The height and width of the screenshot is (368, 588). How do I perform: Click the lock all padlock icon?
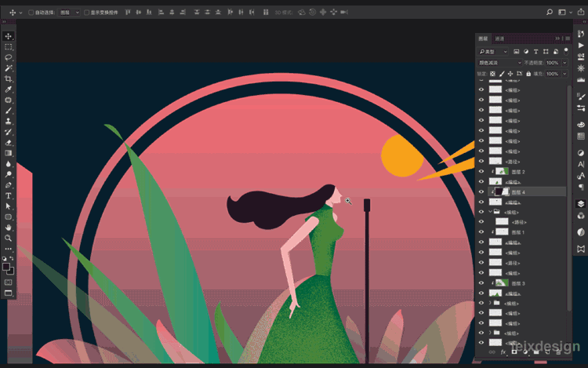point(528,74)
